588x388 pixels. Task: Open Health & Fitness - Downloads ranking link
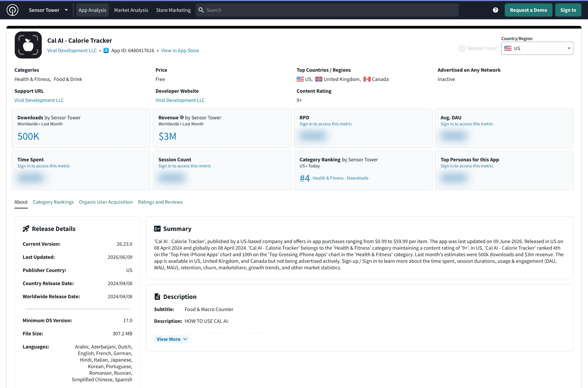pos(340,178)
